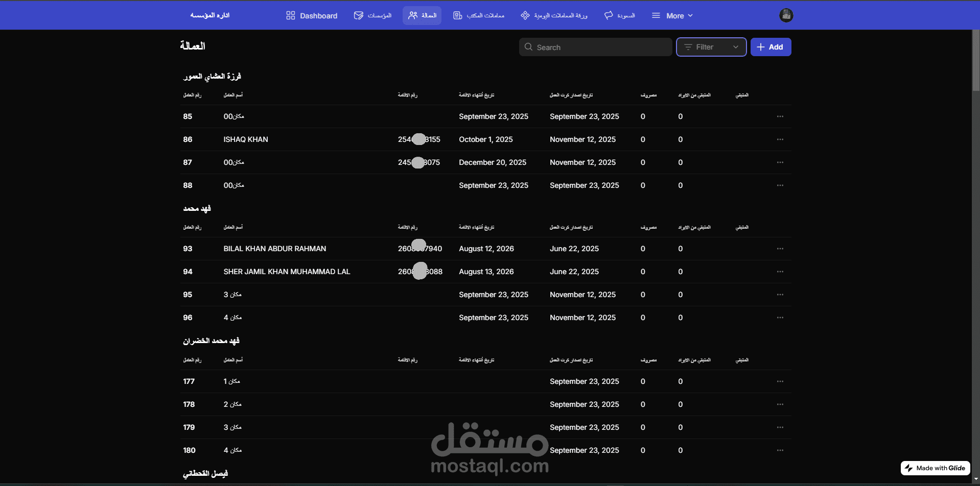The width and height of the screenshot is (980, 486).
Task: Click the group heading فرزة العشاي العمور
Action: pyautogui.click(x=212, y=76)
